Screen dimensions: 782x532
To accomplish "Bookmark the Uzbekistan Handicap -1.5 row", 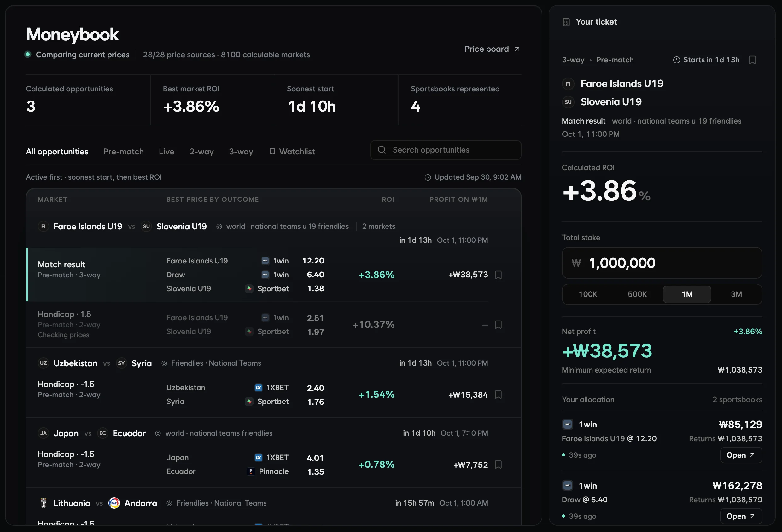I will click(x=498, y=395).
